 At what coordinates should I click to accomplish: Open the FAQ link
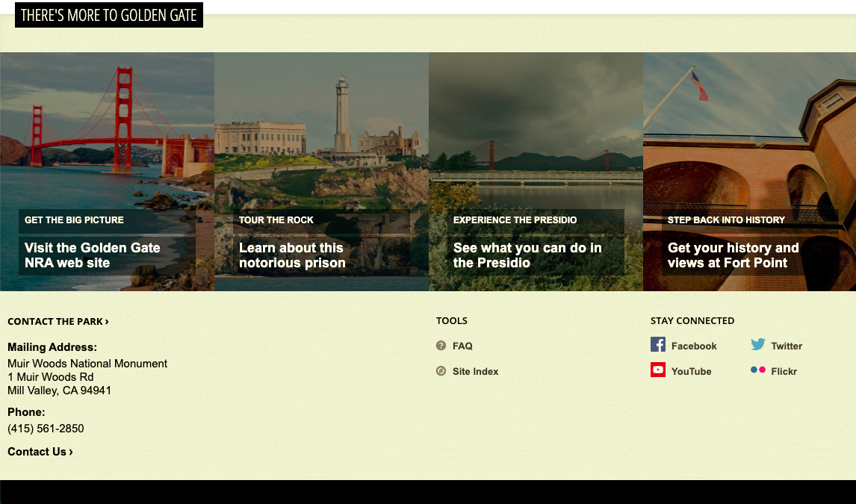462,346
